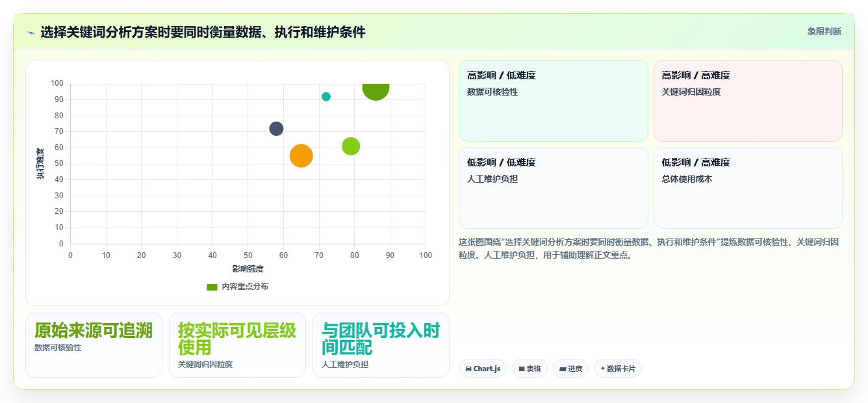Select the 表格 tag

(x=530, y=369)
